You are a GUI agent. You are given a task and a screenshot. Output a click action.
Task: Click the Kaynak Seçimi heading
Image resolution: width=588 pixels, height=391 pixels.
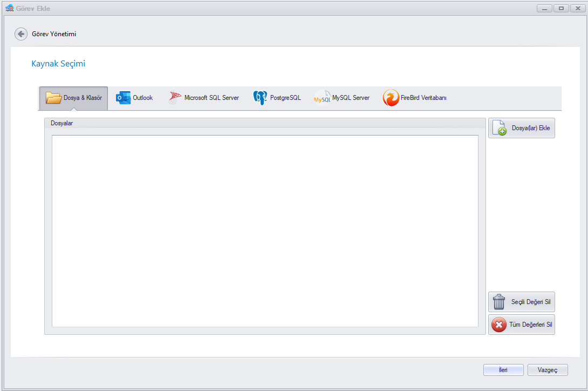(58, 64)
